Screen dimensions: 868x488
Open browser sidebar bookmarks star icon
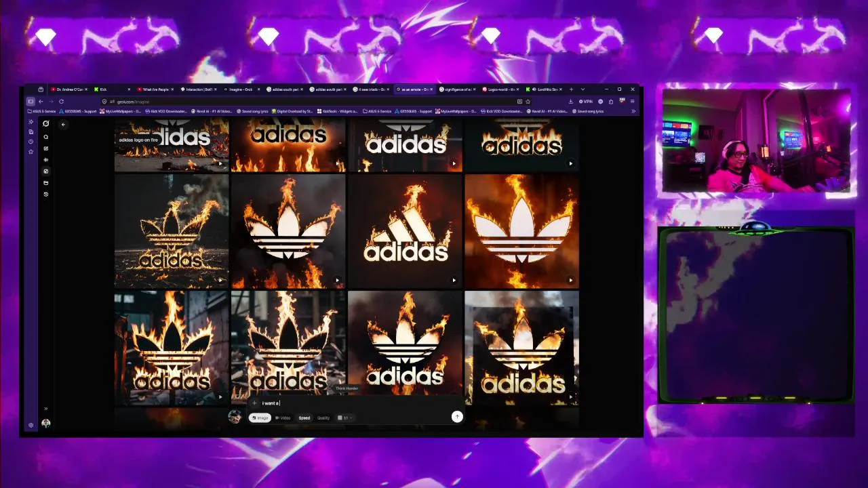tap(31, 152)
